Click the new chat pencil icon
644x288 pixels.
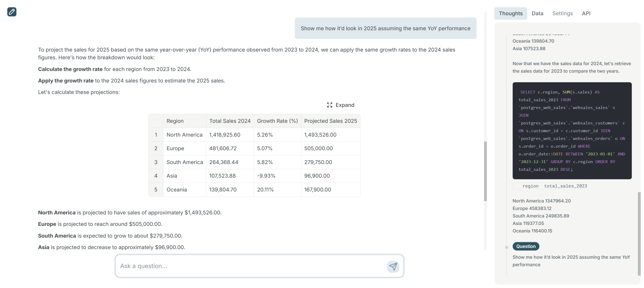pos(12,12)
